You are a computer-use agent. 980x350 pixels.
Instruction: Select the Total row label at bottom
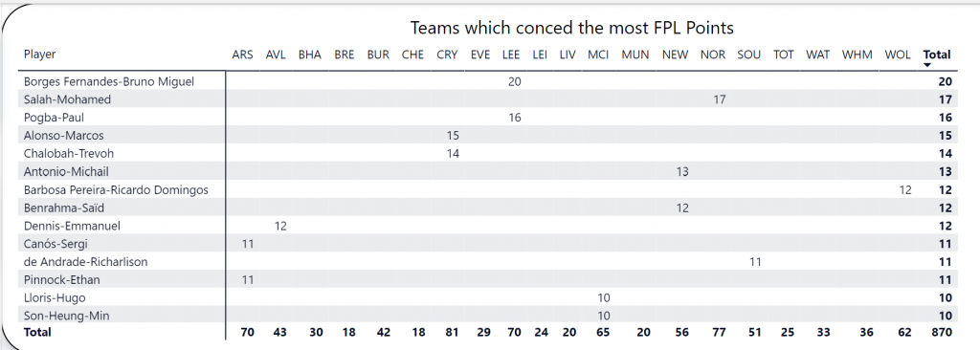pos(37,333)
